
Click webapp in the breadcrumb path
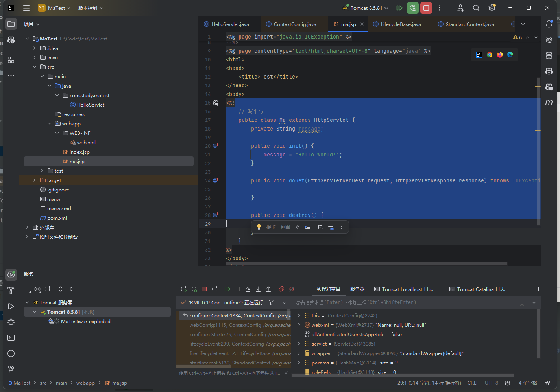[85, 383]
